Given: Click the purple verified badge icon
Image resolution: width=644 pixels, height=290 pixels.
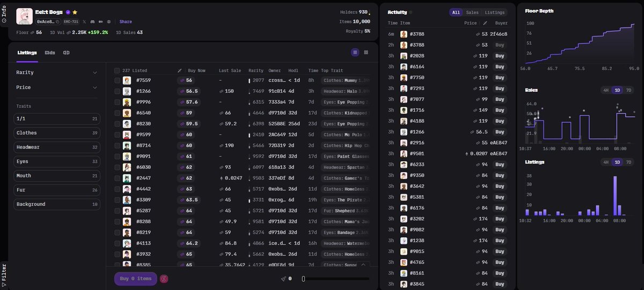Looking at the screenshot, I should [68, 12].
